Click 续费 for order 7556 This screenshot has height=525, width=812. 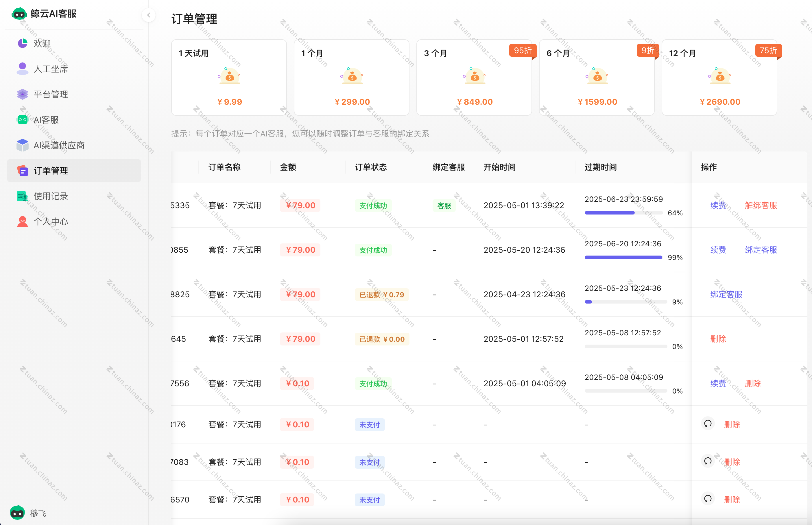coord(718,383)
